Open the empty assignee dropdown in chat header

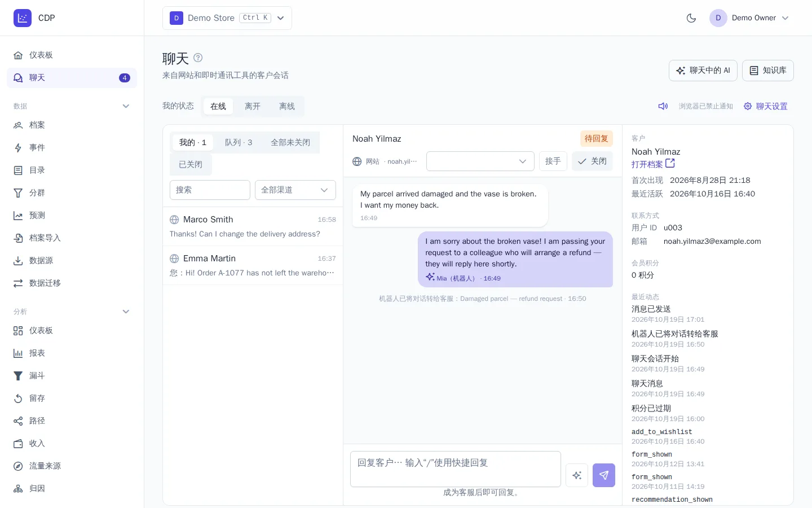pos(480,161)
